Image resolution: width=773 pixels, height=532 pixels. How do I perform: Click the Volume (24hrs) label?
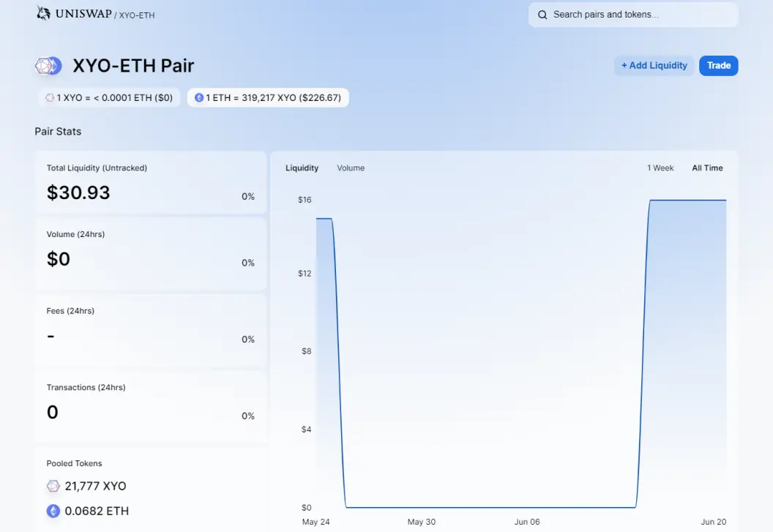pyautogui.click(x=75, y=234)
